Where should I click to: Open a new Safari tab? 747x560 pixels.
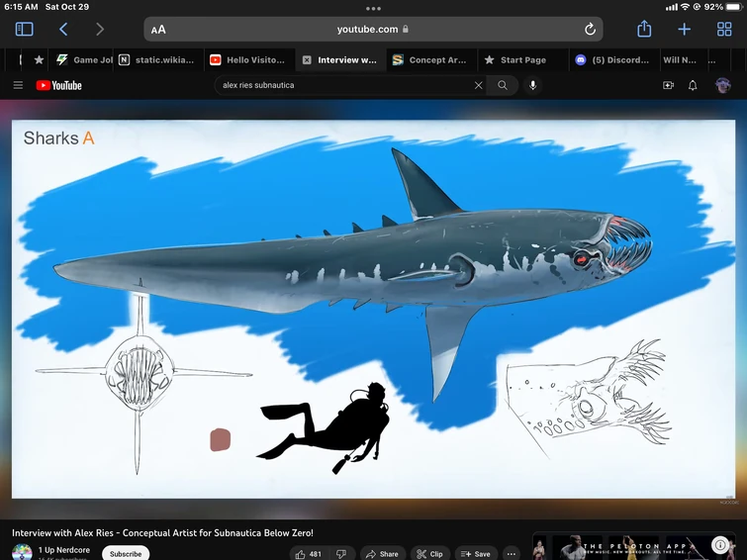click(x=684, y=29)
